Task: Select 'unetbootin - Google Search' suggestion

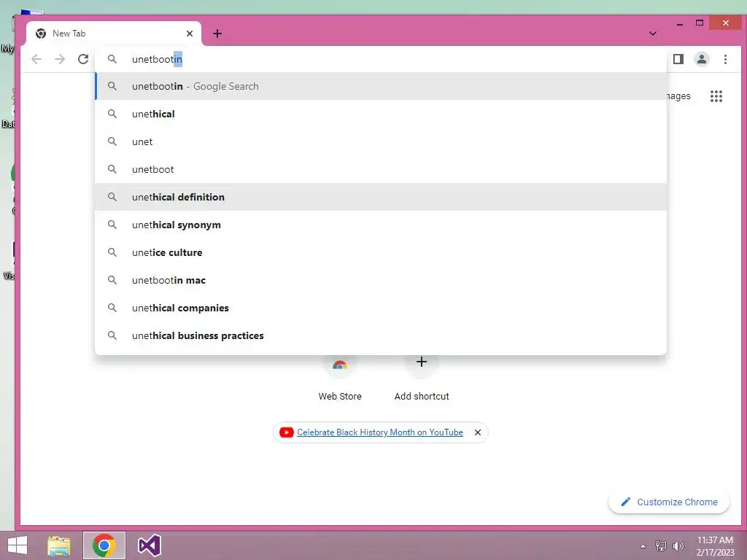Action: (x=381, y=86)
